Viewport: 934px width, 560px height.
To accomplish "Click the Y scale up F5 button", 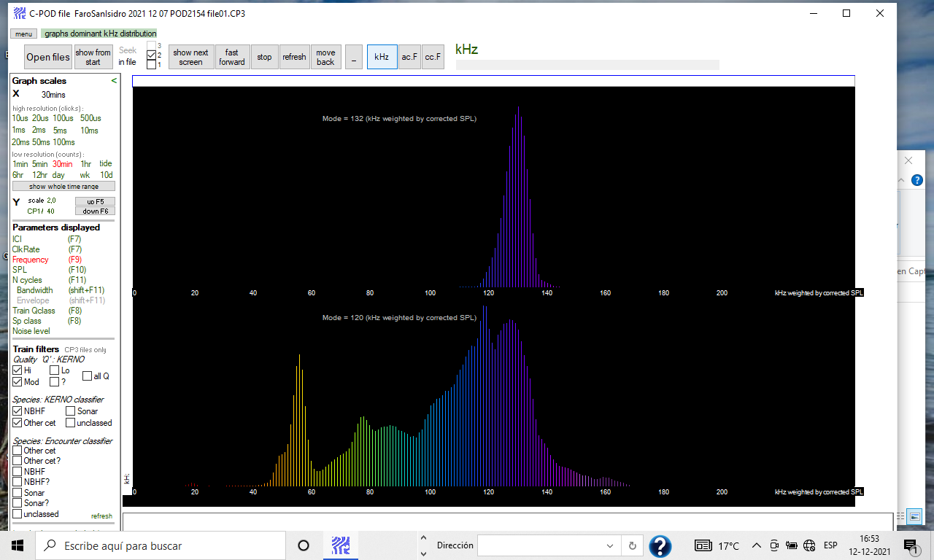I will [x=95, y=201].
